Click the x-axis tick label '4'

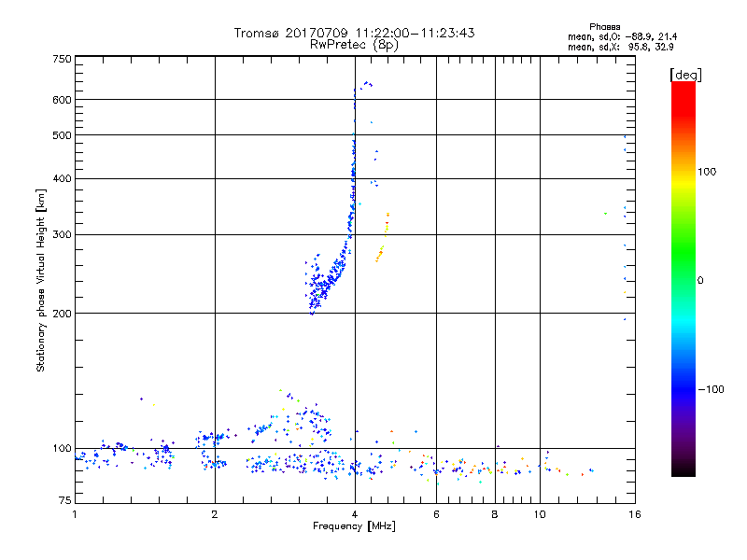click(355, 514)
